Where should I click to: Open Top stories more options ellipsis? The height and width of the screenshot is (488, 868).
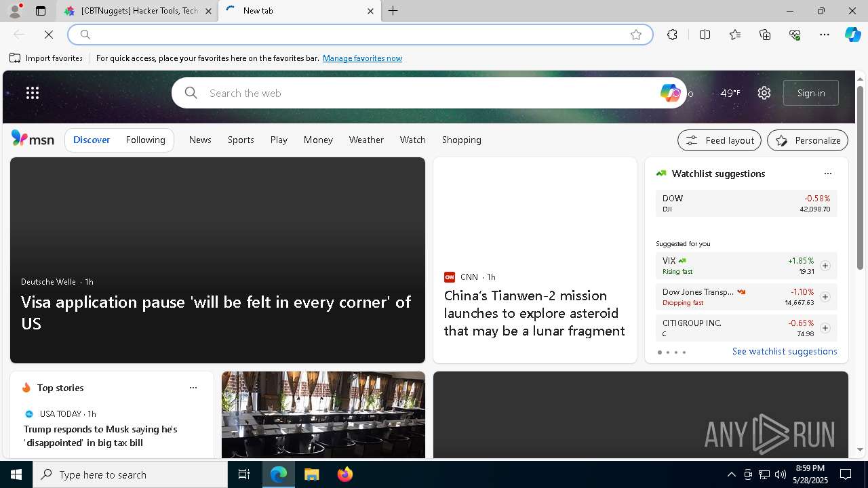(x=193, y=388)
